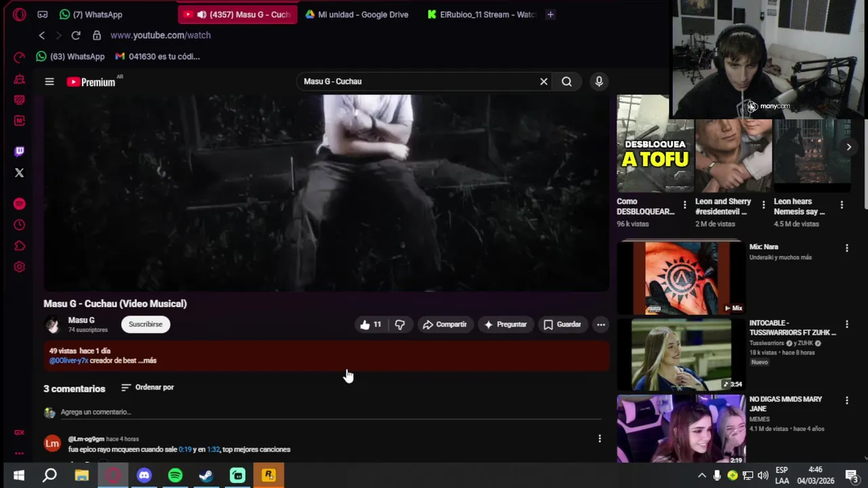Search by voice microphone button
Screen dimensions: 868x488
point(599,81)
